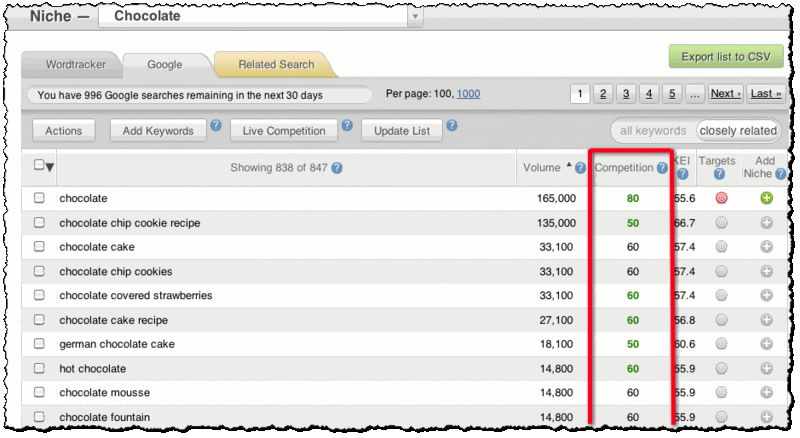800x438 pixels.
Task: Show 1000 results per page
Action: [x=468, y=93]
